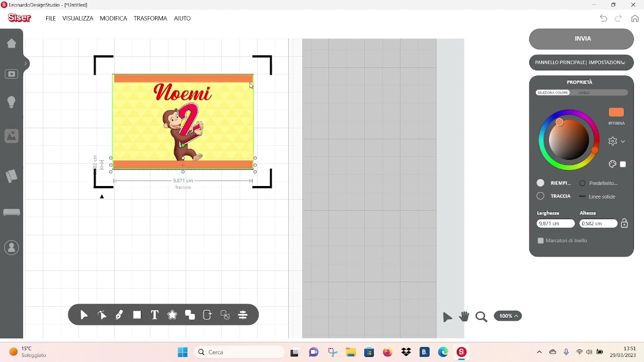Screen dimensions: 644x362
Task: Click the white color swatch beside palette
Action: tap(623, 164)
